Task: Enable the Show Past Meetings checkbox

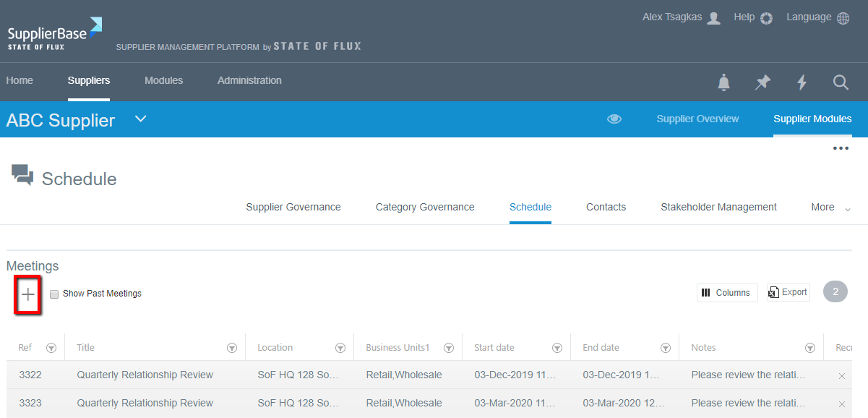Action: 54,294
